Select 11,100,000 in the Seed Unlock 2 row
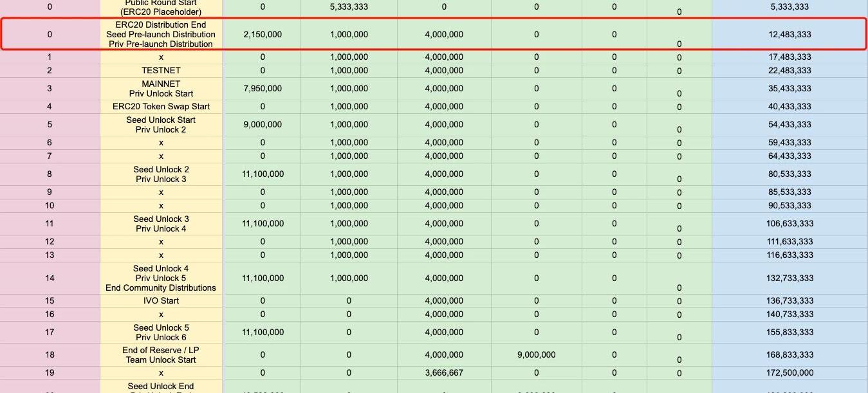The width and height of the screenshot is (868, 393). click(263, 174)
